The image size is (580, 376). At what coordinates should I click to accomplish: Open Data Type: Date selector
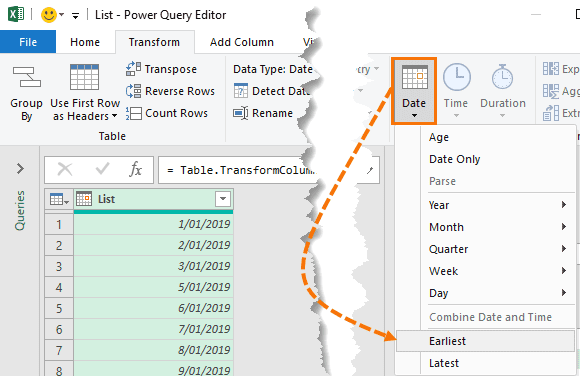(x=273, y=69)
